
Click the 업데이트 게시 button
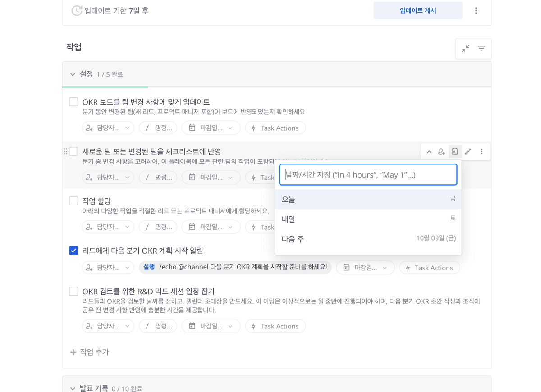pyautogui.click(x=418, y=10)
